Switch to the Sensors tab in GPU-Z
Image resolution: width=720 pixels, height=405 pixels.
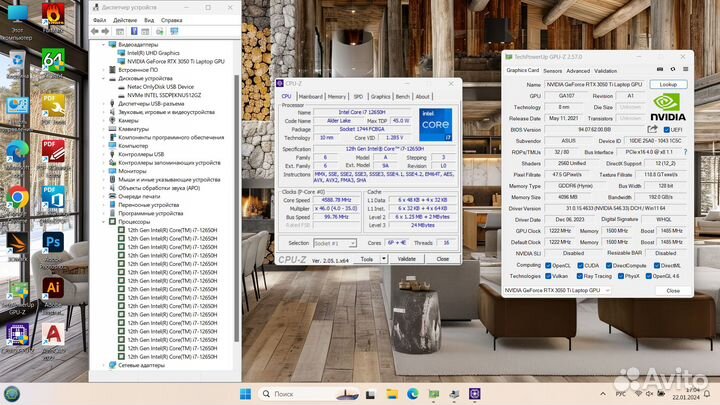(552, 71)
